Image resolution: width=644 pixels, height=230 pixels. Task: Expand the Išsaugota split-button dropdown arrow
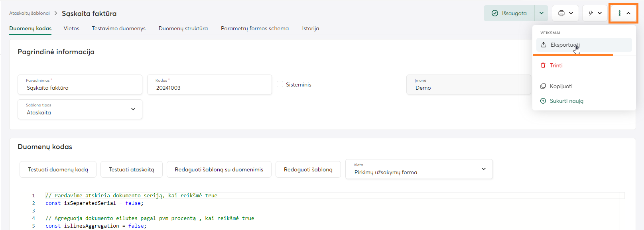(542, 13)
